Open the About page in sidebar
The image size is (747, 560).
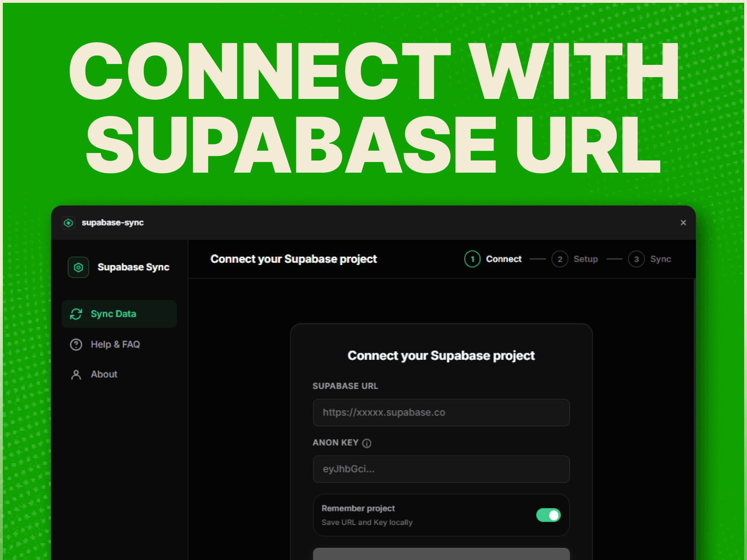(x=119, y=374)
